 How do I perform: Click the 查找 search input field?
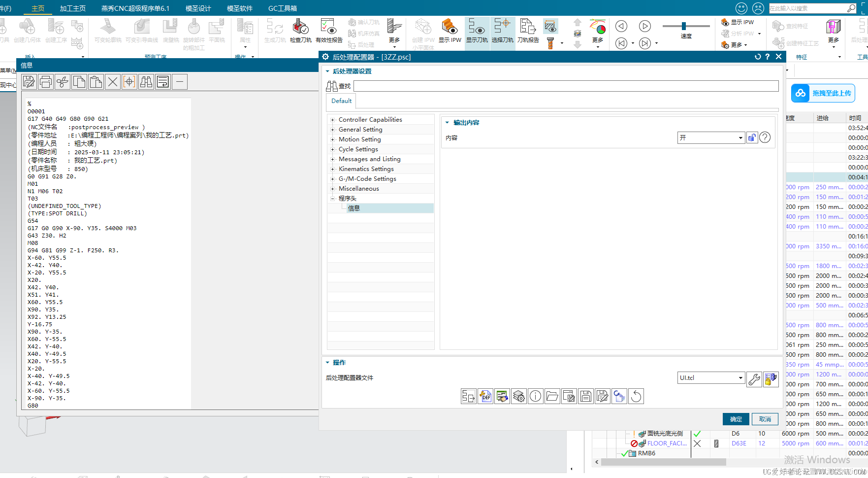coord(566,86)
